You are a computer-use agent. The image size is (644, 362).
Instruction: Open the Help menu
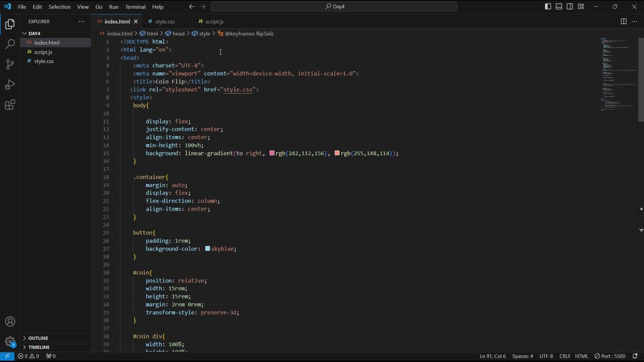[x=158, y=7]
